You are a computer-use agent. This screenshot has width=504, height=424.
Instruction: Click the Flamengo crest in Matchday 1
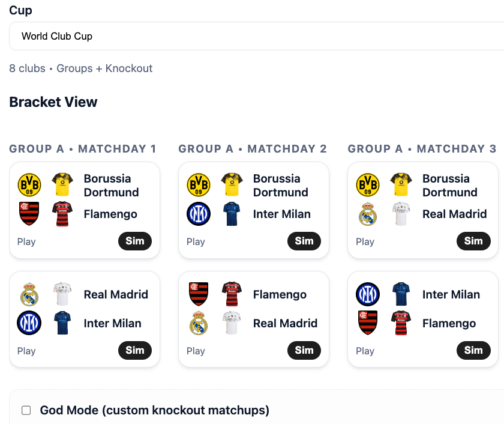click(x=29, y=214)
